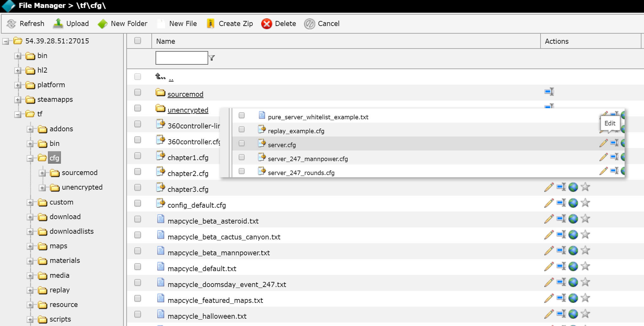Click file name server_247_mannpower.cfg
Viewport: 644px width, 326px height.
pyautogui.click(x=308, y=159)
